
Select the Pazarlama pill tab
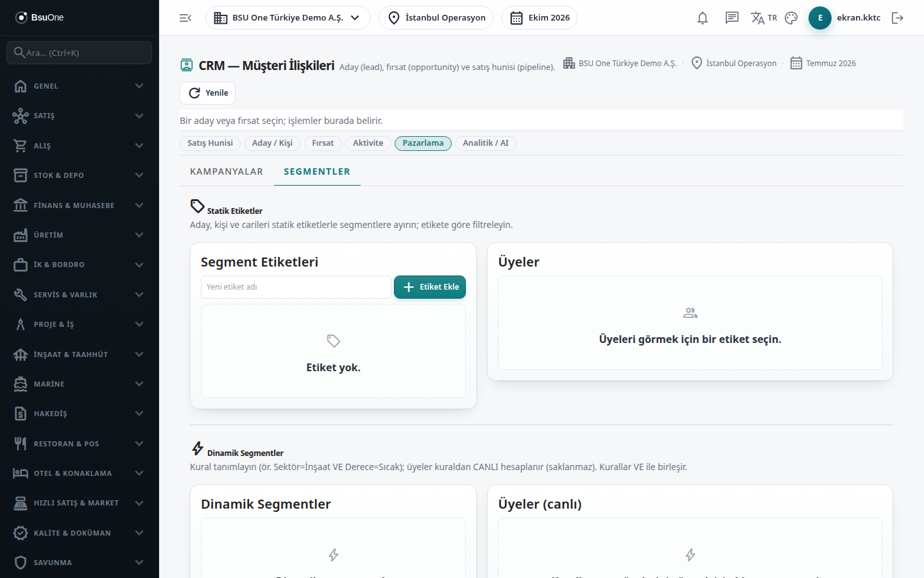tap(424, 143)
